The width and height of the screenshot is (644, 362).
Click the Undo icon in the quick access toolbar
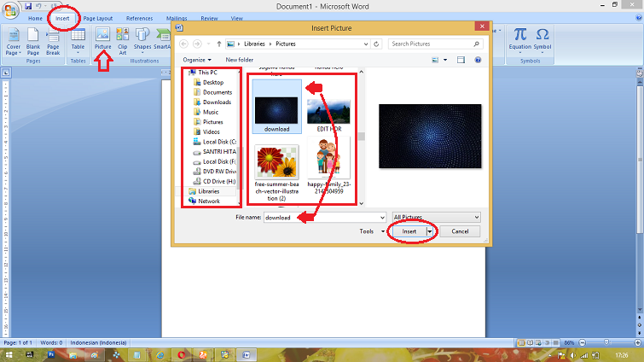(x=38, y=6)
